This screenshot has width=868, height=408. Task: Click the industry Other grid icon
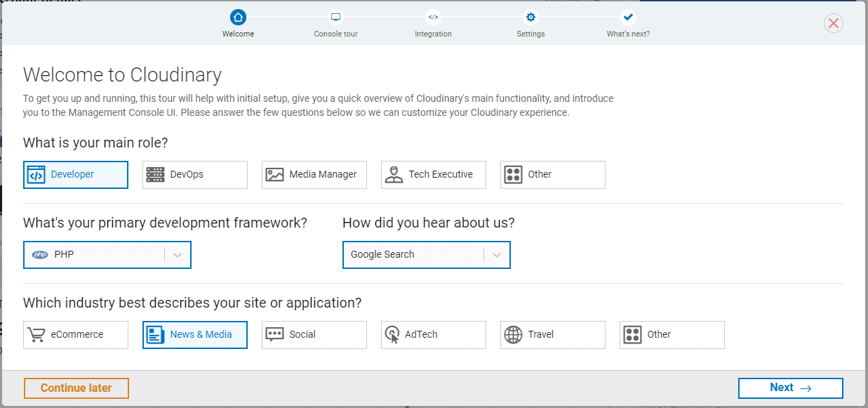[x=632, y=335]
